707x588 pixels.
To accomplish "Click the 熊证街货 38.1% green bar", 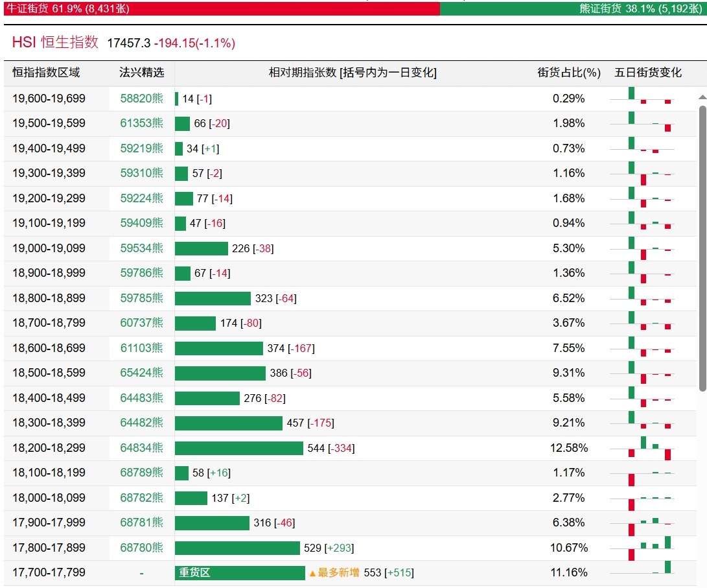I will click(574, 8).
